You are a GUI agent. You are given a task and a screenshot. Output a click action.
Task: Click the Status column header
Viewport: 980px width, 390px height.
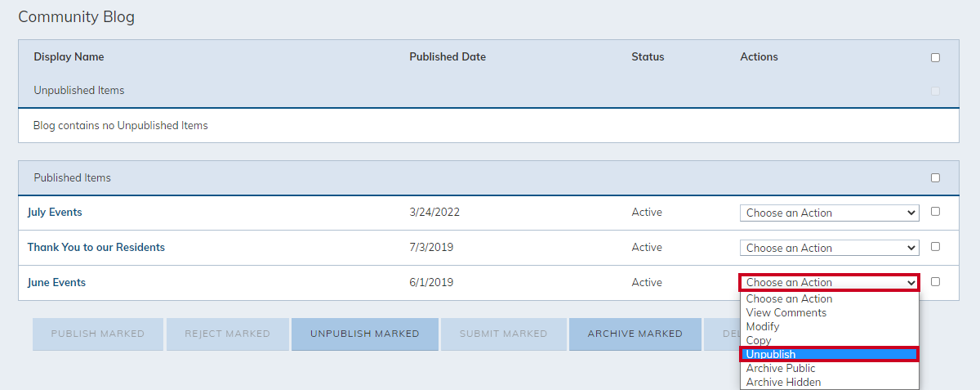(x=648, y=57)
